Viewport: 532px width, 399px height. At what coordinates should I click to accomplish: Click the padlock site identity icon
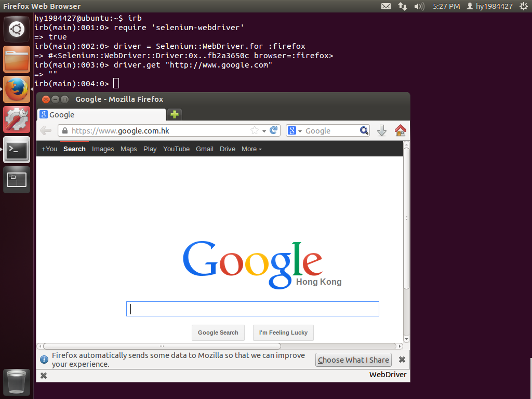[64, 130]
